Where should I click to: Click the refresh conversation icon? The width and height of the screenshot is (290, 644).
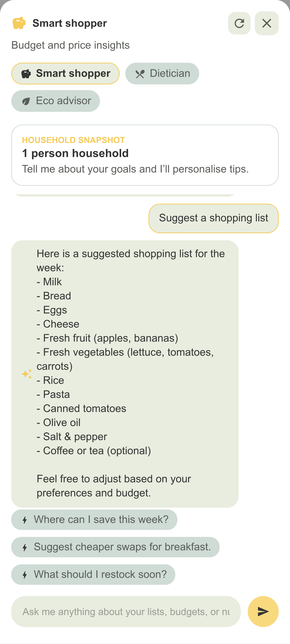click(x=239, y=23)
